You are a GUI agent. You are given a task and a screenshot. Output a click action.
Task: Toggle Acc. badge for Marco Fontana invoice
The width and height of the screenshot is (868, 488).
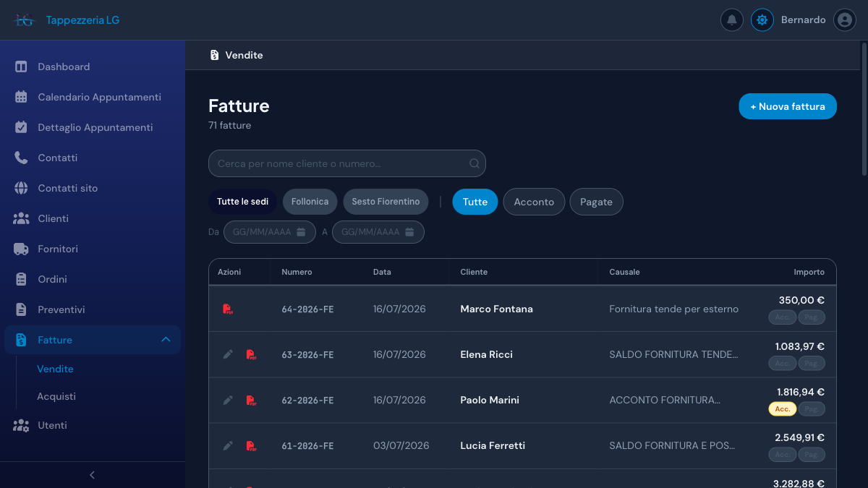pyautogui.click(x=783, y=317)
